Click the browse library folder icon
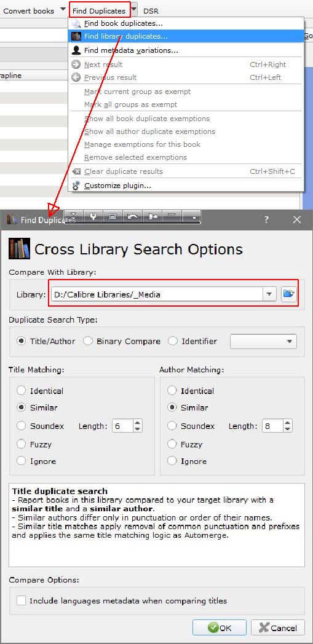Screen dimensions: 313x644 (289, 294)
